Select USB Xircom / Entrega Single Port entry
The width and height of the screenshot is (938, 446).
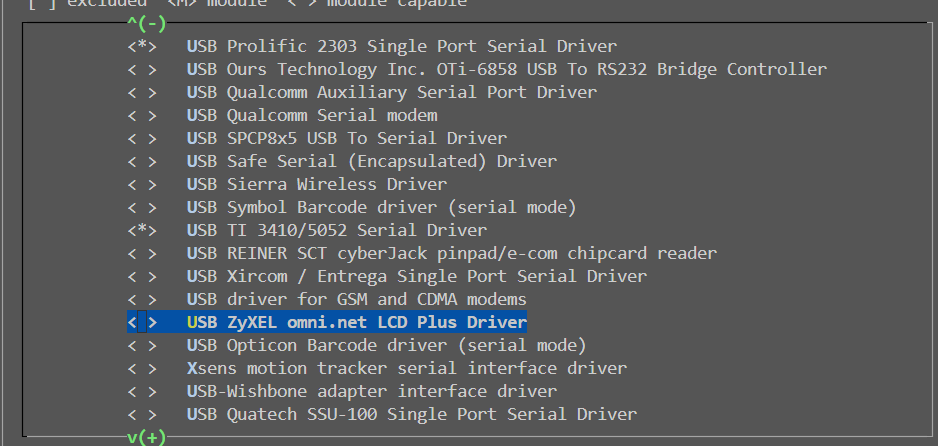click(x=417, y=276)
